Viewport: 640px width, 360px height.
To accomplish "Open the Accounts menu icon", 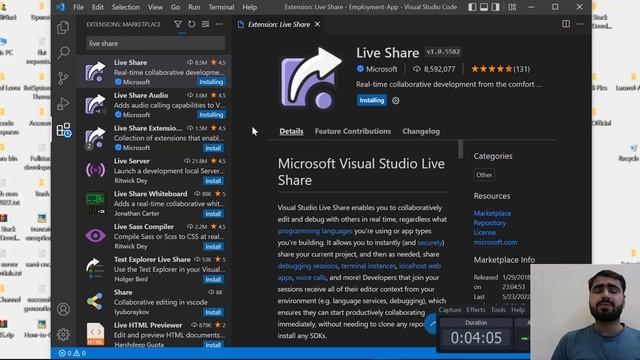I will [63, 309].
